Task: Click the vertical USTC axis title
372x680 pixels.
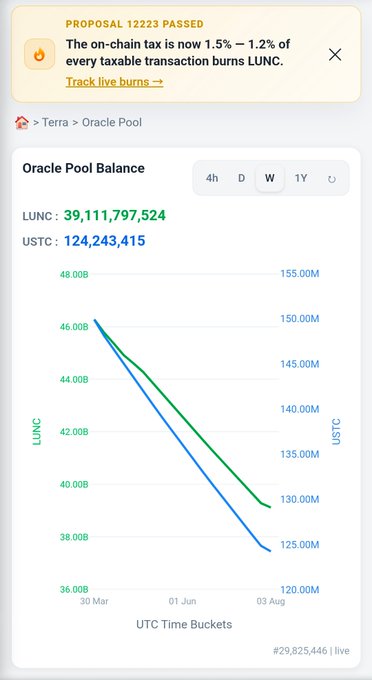Action: 336,432
